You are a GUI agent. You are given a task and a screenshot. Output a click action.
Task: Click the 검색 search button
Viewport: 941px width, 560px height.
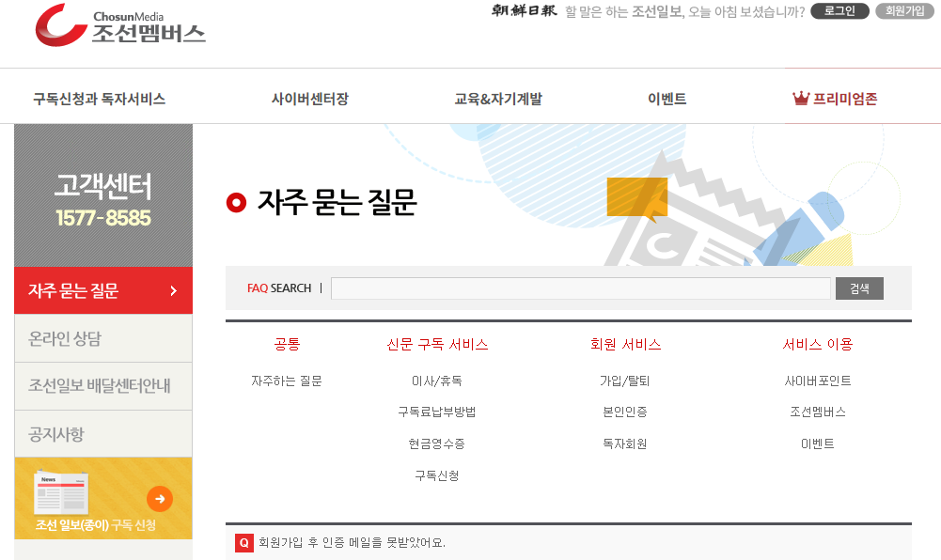(858, 288)
